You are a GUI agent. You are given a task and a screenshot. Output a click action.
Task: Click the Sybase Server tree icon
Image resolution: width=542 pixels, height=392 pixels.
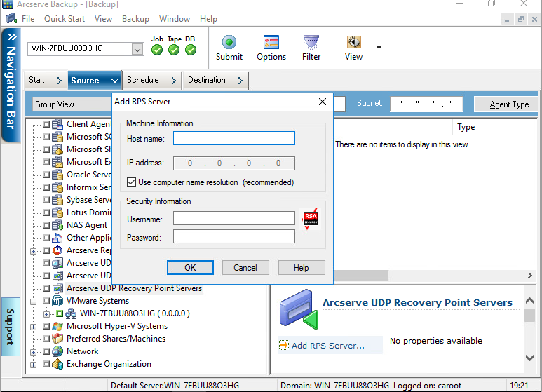[x=57, y=200]
